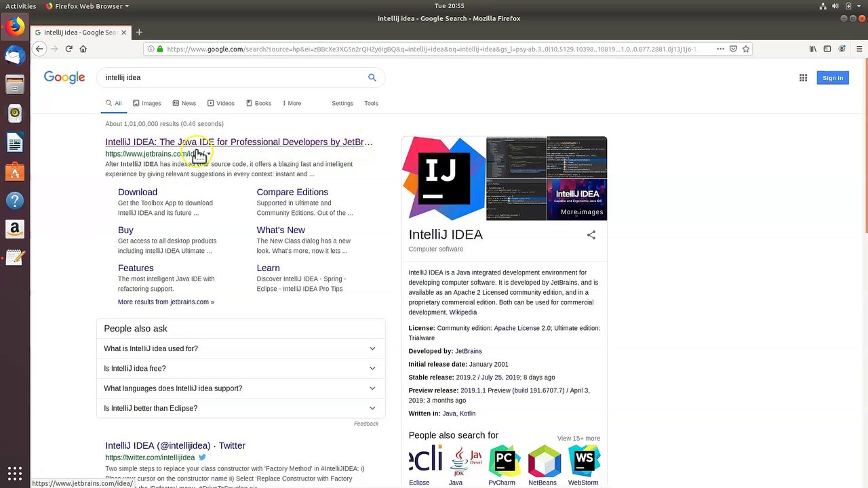Open the network status indicator
The height and width of the screenshot is (488, 868).
point(823,6)
